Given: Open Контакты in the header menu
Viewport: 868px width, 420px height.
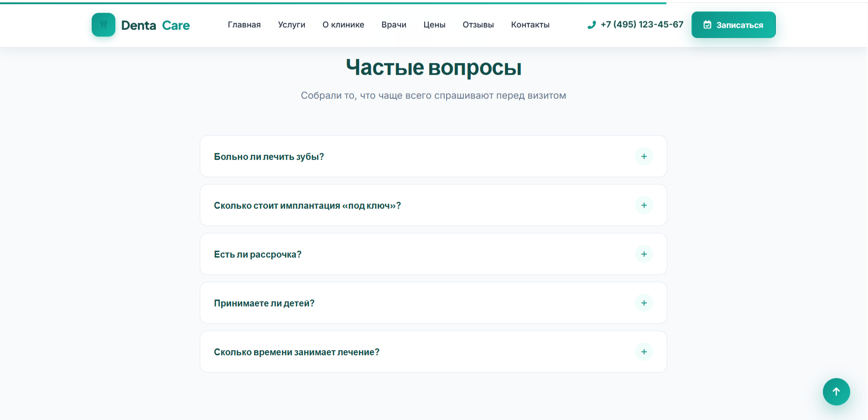Looking at the screenshot, I should pos(530,25).
